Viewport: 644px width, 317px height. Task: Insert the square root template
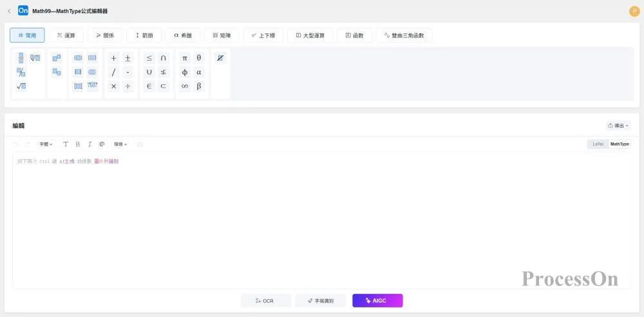(x=21, y=86)
